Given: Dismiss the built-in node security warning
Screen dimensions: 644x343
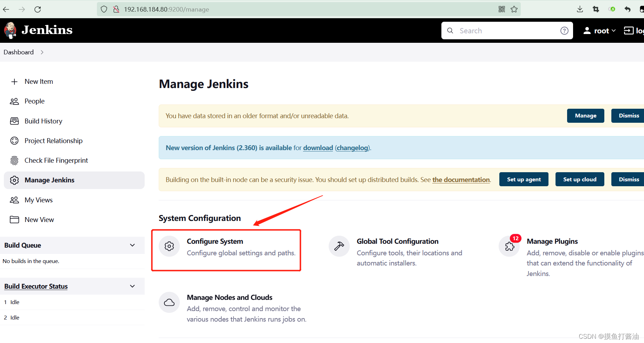Looking at the screenshot, I should [629, 179].
